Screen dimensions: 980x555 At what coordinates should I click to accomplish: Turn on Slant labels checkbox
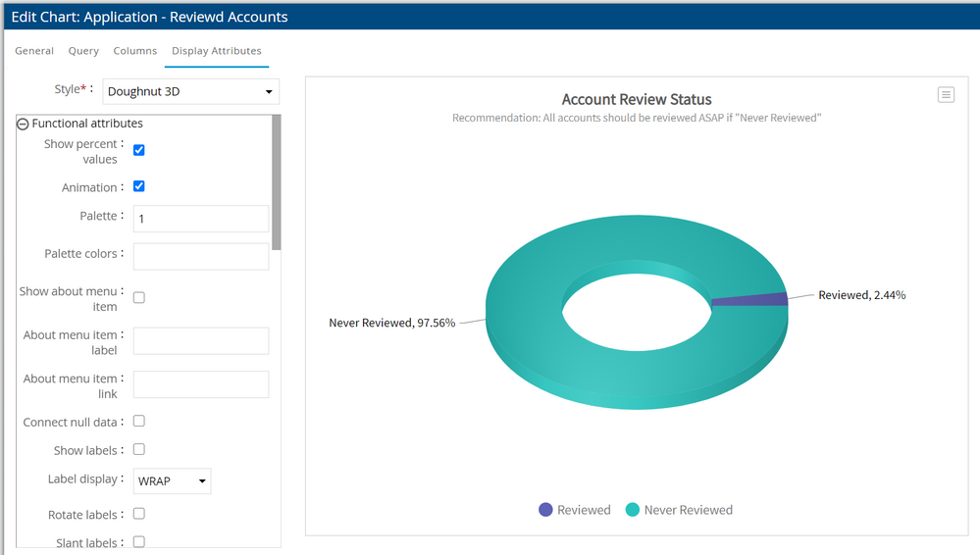(139, 541)
